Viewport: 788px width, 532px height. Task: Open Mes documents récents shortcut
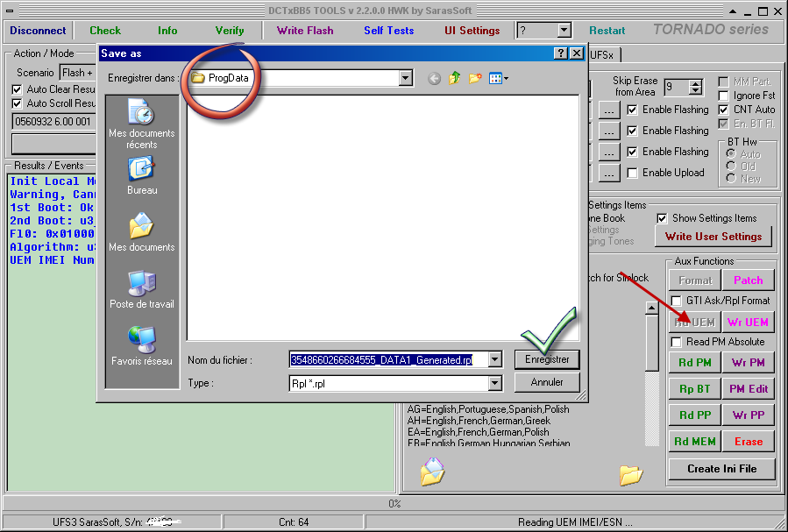(142, 124)
